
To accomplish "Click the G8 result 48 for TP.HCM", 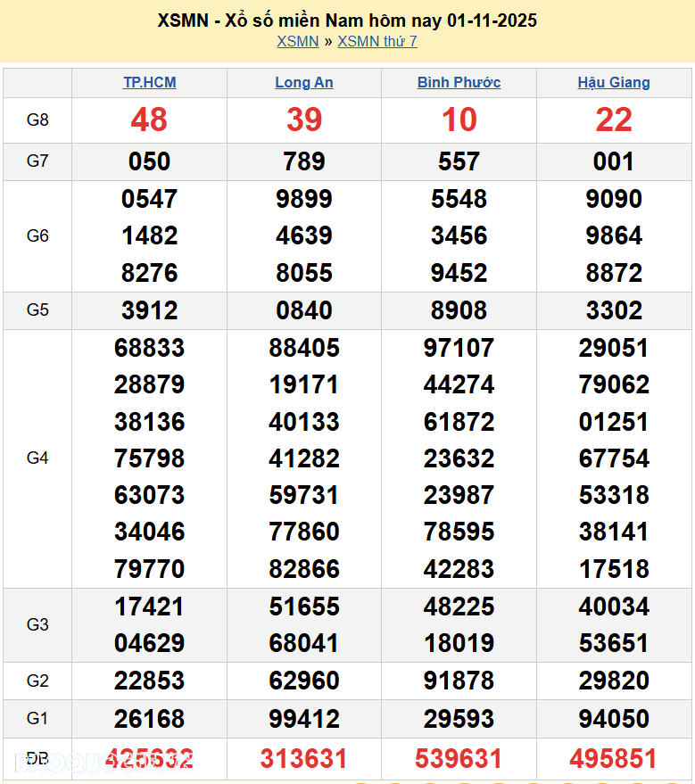I will tap(149, 120).
